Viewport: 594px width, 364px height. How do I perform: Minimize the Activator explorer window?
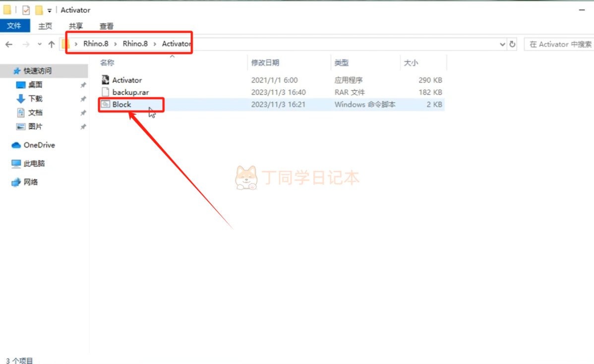(x=582, y=10)
